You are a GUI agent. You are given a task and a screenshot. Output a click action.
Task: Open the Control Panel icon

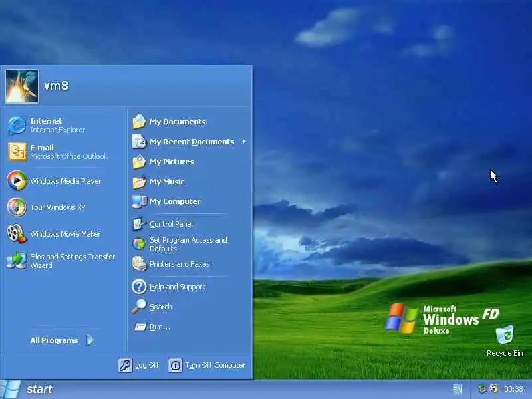click(x=139, y=224)
